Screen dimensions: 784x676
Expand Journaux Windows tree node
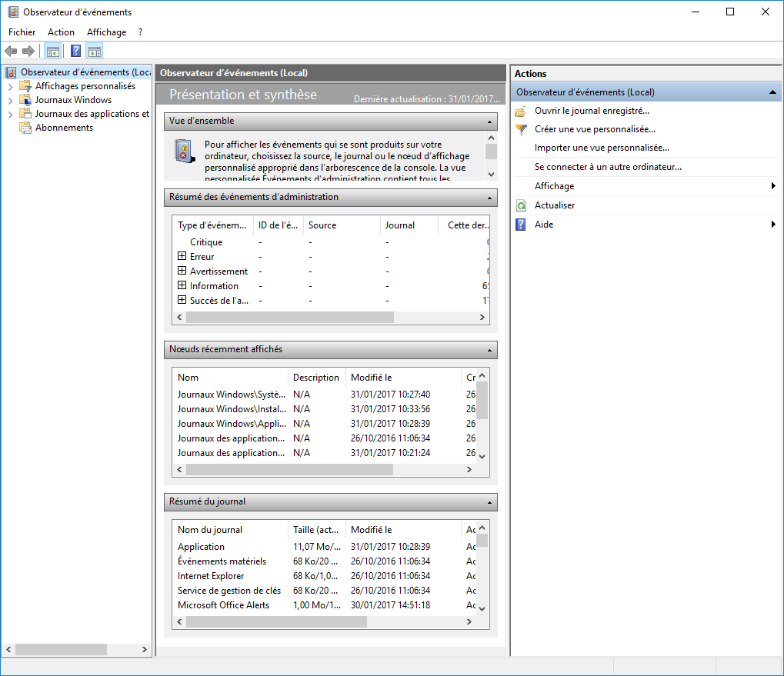point(10,100)
